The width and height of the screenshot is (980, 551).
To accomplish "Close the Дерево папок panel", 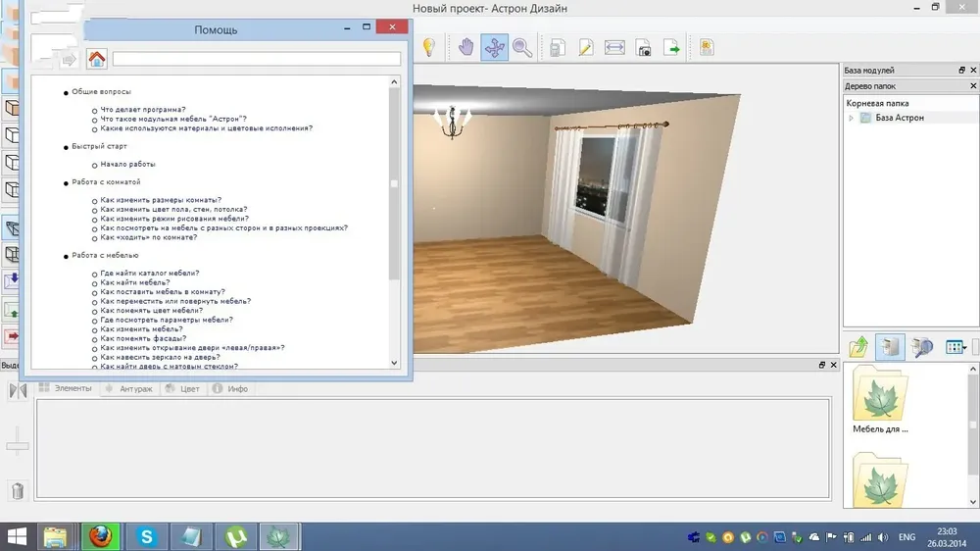I will [x=973, y=85].
